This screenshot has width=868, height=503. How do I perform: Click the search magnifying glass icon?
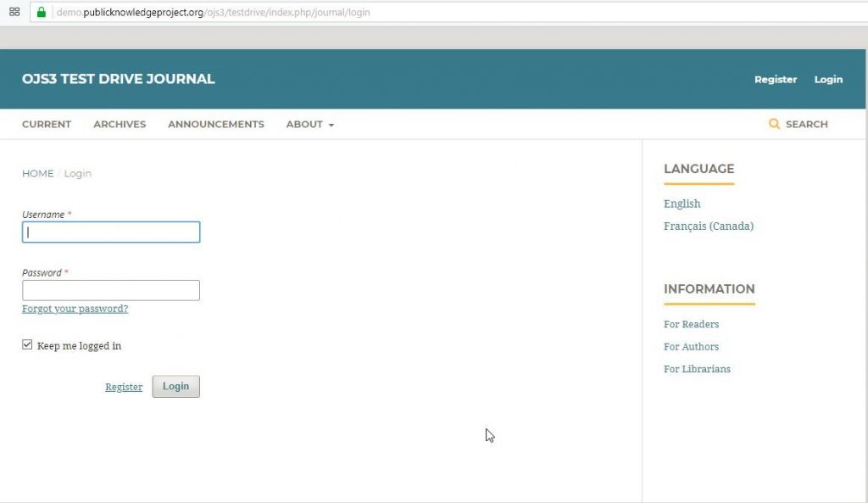[774, 124]
